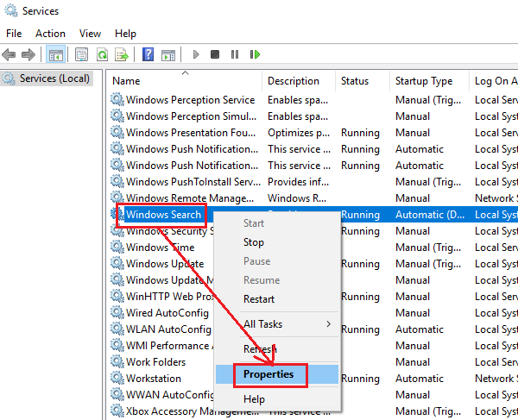Viewport: 518px width, 420px height.
Task: Click Manual (Trig... startup of Windows Time
Action: tap(428, 248)
